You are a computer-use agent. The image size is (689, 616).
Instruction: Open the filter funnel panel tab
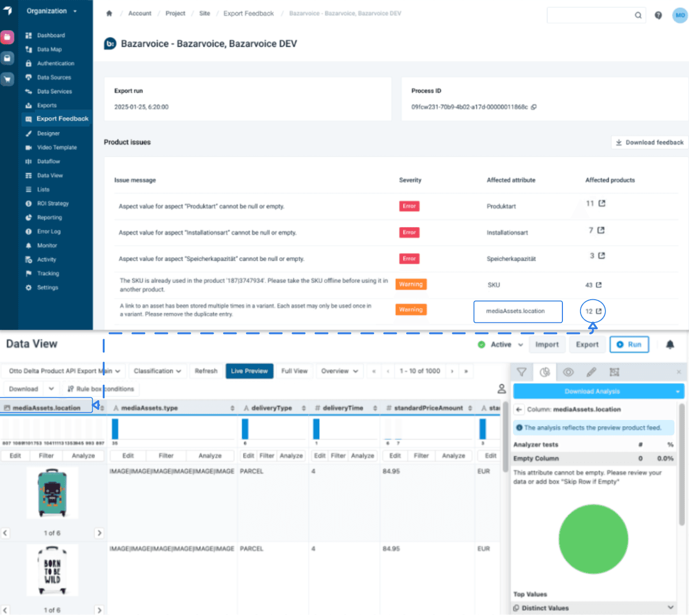pos(521,372)
